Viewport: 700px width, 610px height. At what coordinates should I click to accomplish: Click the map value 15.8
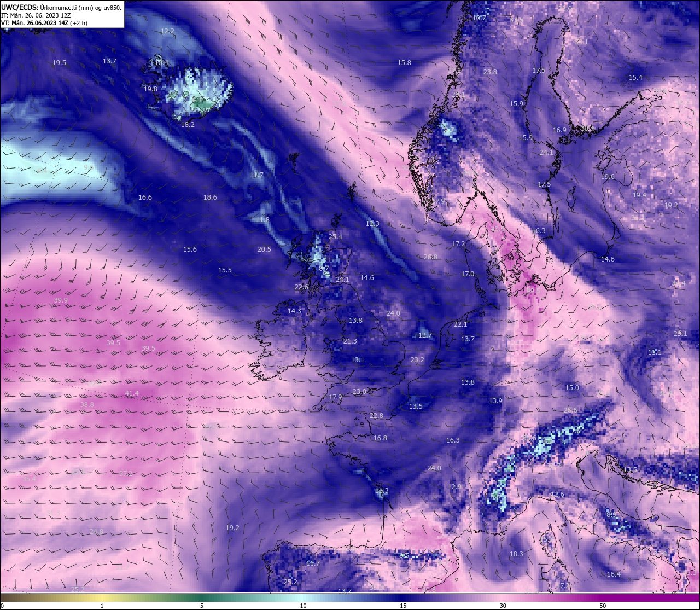404,63
